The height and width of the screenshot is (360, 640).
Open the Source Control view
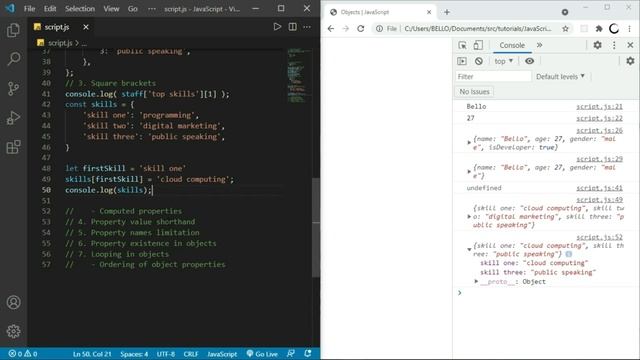click(x=13, y=89)
